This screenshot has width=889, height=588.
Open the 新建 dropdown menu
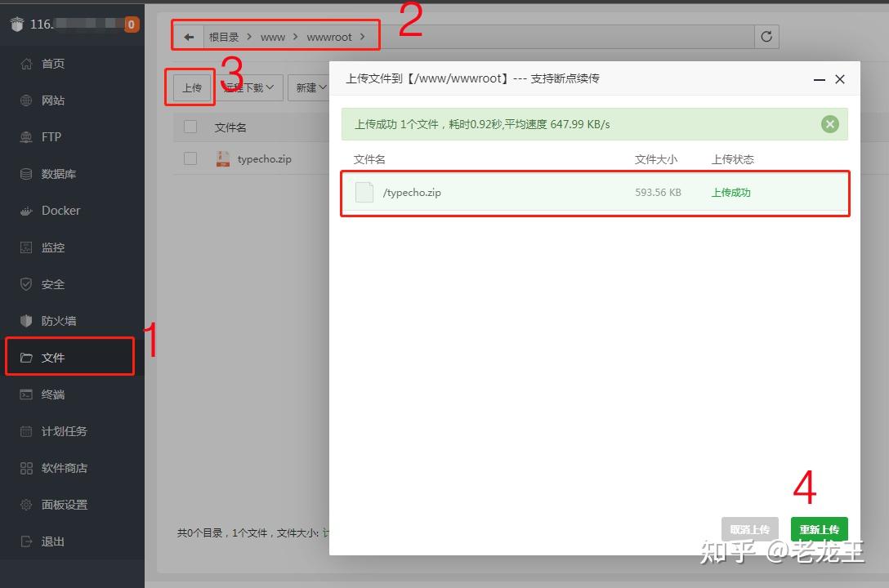[310, 87]
